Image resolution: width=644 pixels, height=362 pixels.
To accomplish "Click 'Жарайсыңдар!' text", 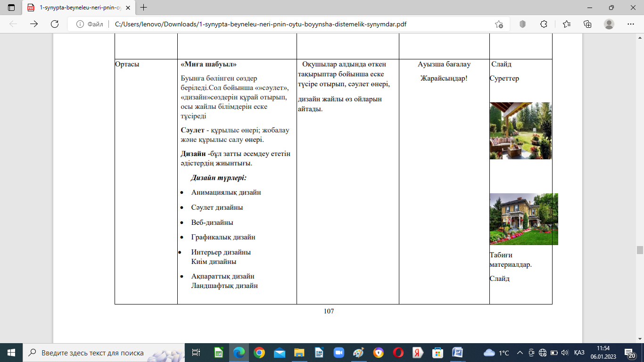I will tap(444, 78).
